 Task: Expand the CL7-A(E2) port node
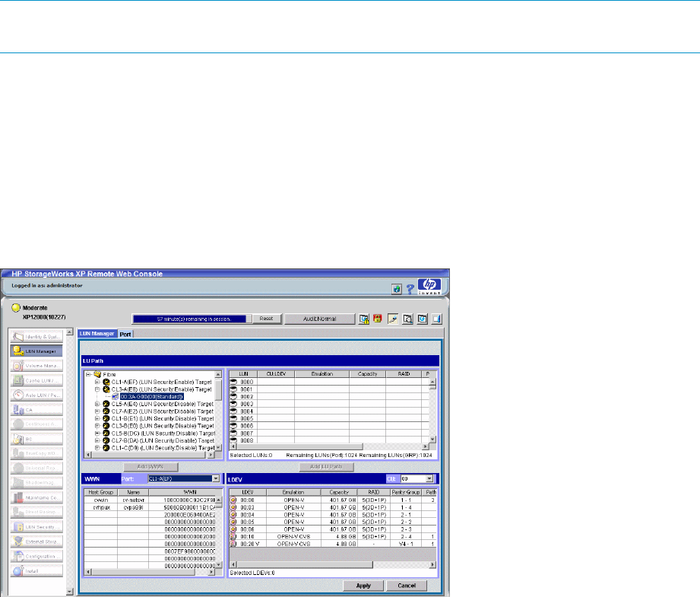click(x=97, y=411)
